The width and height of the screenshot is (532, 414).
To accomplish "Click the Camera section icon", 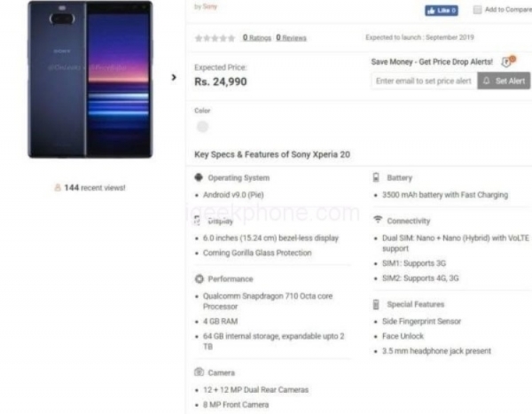I will (x=199, y=373).
